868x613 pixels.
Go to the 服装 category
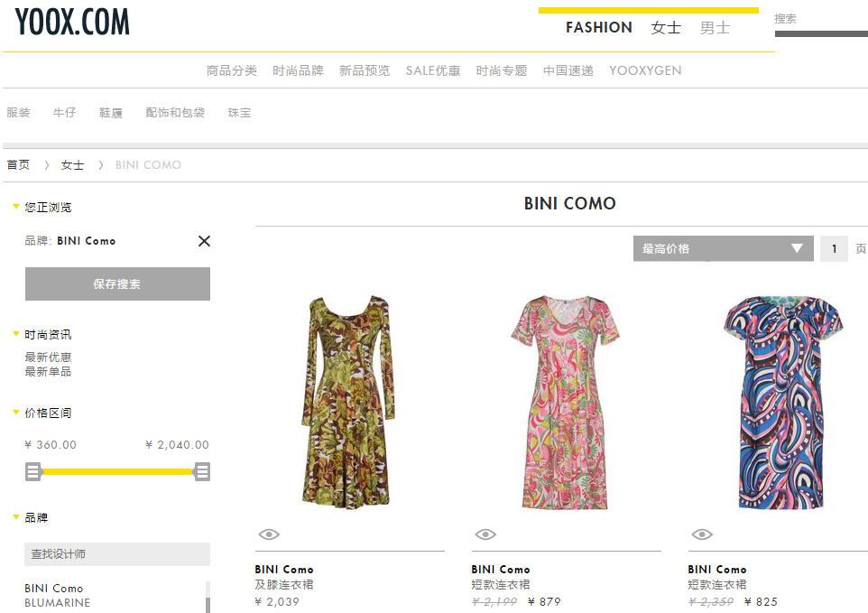coord(18,113)
